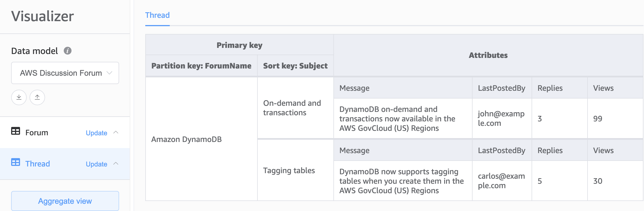644x211 pixels.
Task: Click Update link for Forum table
Action: pos(96,133)
